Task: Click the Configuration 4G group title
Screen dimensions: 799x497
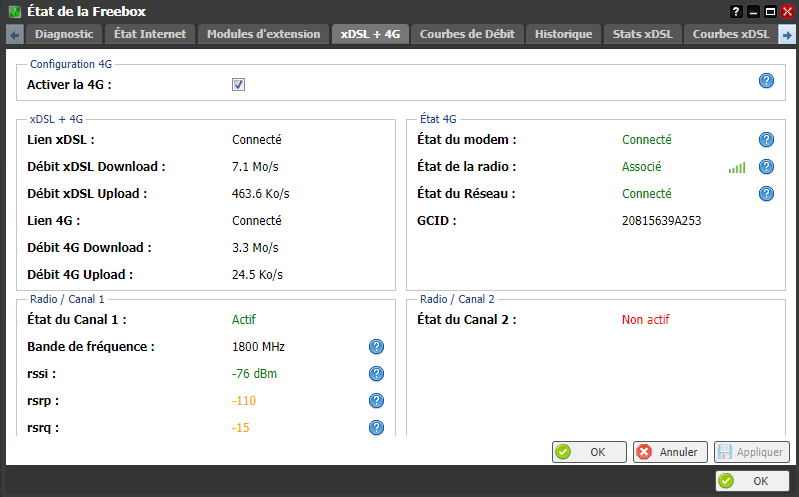Action: pyautogui.click(x=71, y=64)
